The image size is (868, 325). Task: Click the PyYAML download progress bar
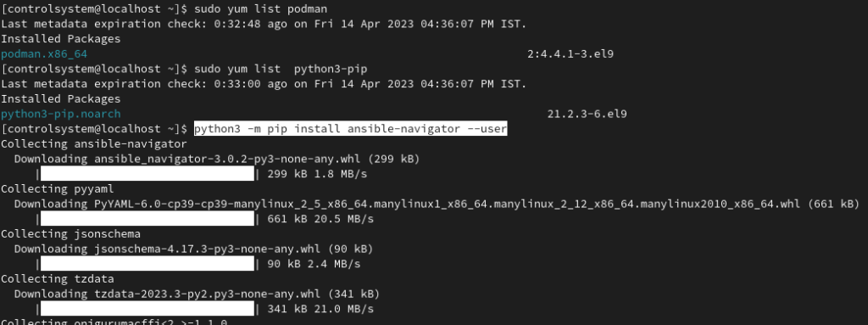[x=147, y=219]
